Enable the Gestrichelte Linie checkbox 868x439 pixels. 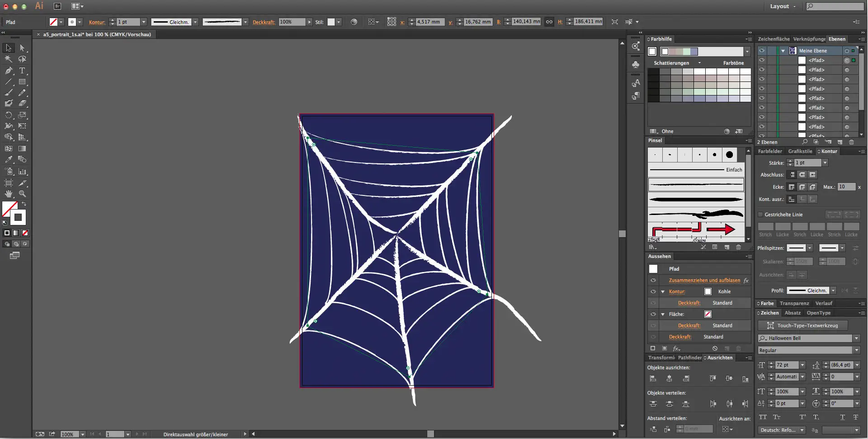[x=760, y=215]
